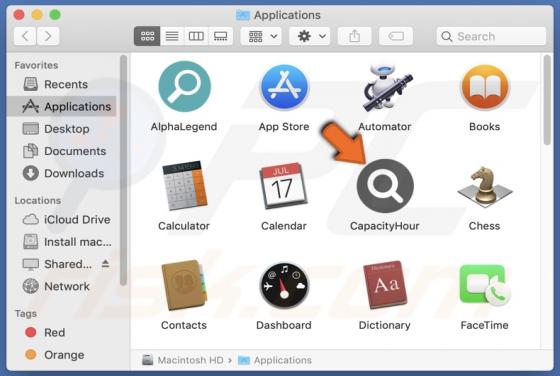Open the App Store application

pyautogui.click(x=284, y=87)
